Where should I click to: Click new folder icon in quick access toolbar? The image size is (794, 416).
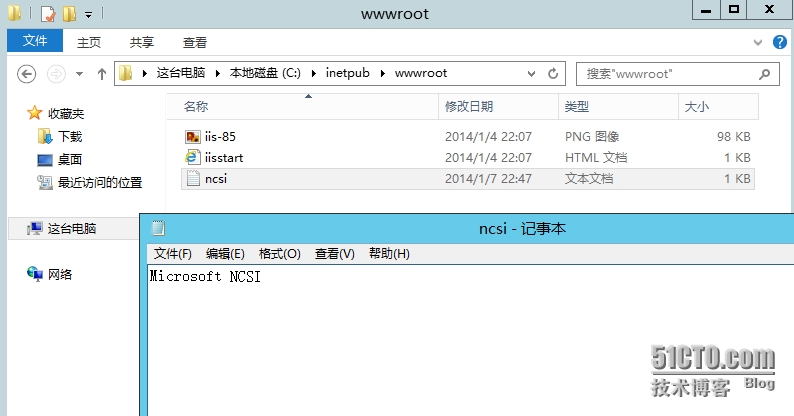(x=69, y=14)
